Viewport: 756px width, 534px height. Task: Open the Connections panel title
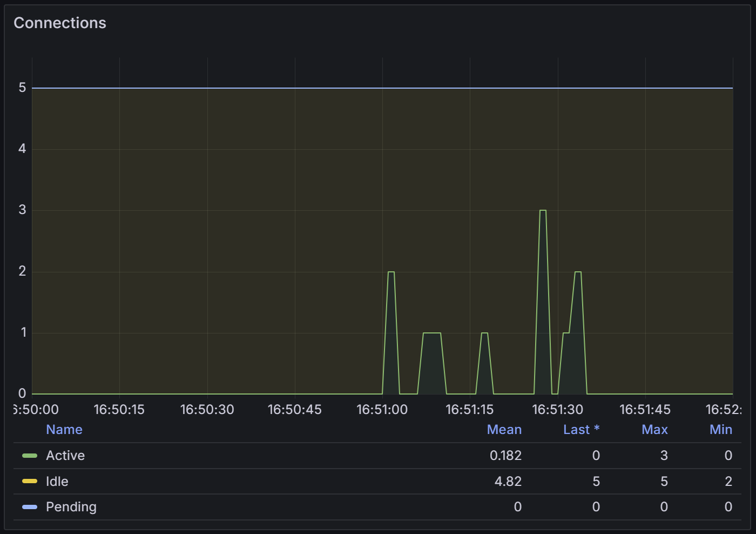coord(60,23)
